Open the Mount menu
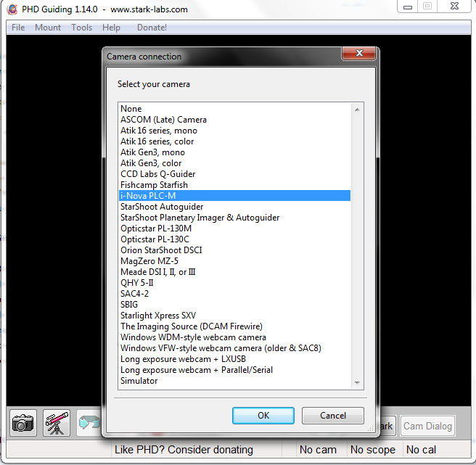 tap(48, 28)
